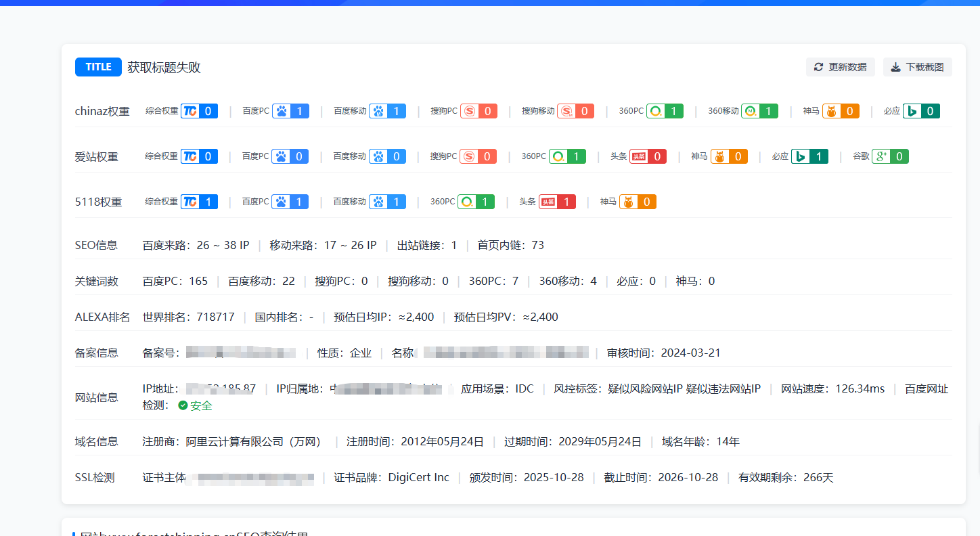Image resolution: width=980 pixels, height=536 pixels.
Task: Click 5118权重 百度PC paw badge
Action: [290, 202]
